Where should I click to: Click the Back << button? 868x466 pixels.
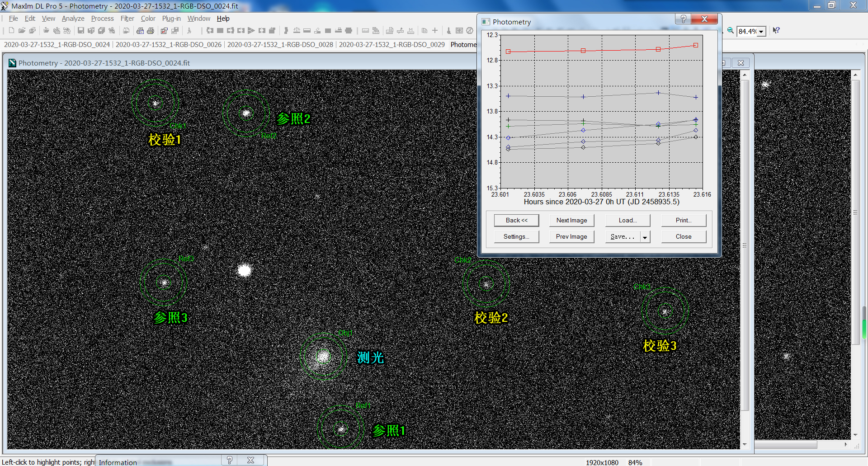pos(517,220)
